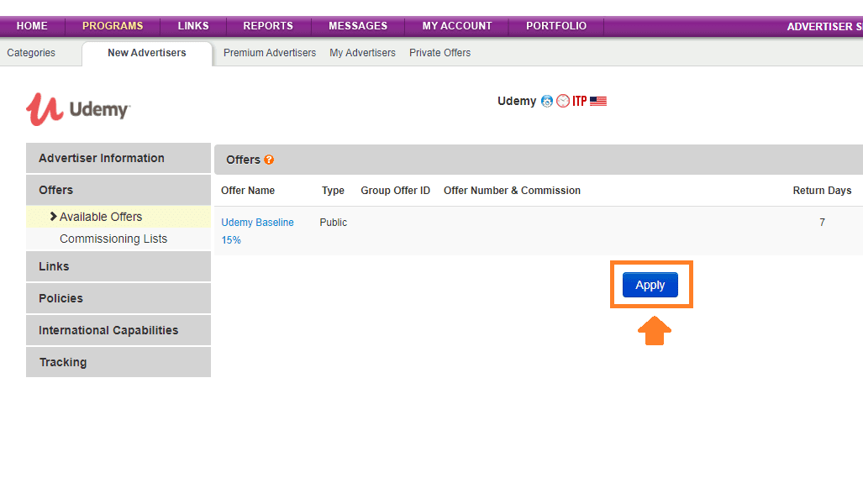
Task: Click the 15% commission link
Action: click(x=231, y=240)
